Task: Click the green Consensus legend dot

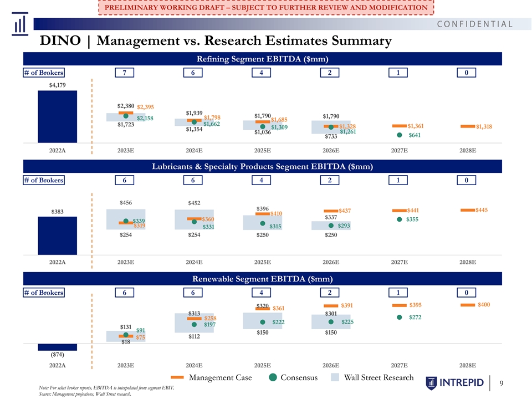Action: click(x=273, y=377)
